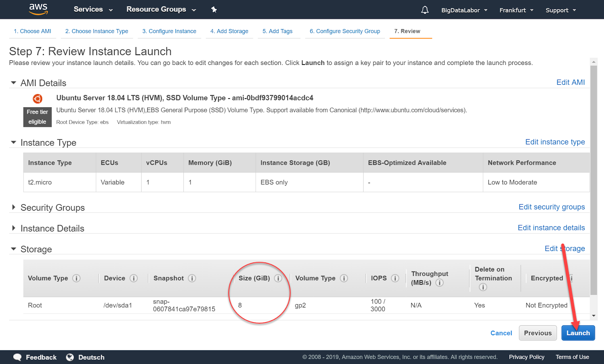Show info icon beside Size (GiB)
The height and width of the screenshot is (364, 604).
[x=278, y=278]
